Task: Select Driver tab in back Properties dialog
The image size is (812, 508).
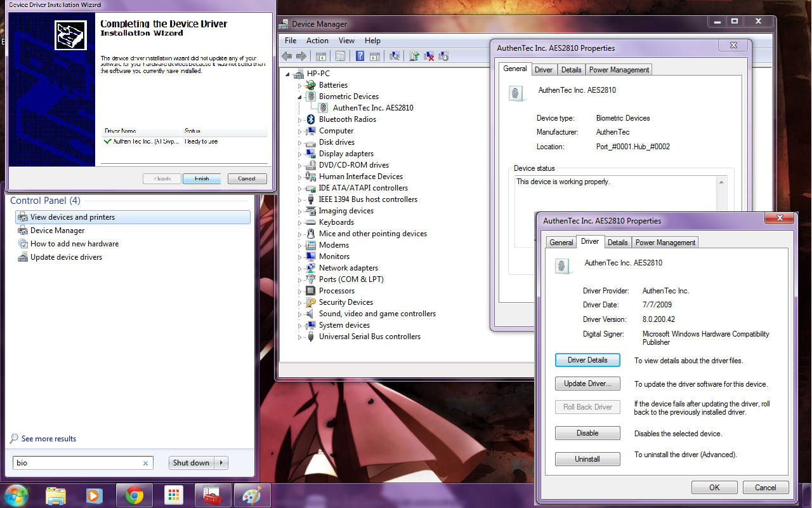Action: click(544, 70)
